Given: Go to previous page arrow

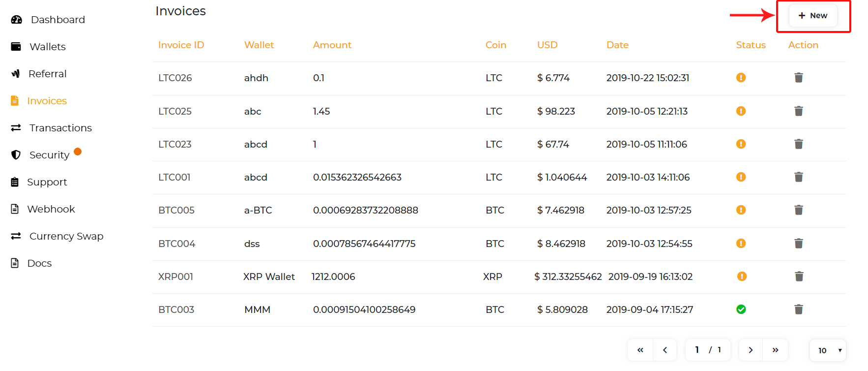Looking at the screenshot, I should click(x=665, y=350).
